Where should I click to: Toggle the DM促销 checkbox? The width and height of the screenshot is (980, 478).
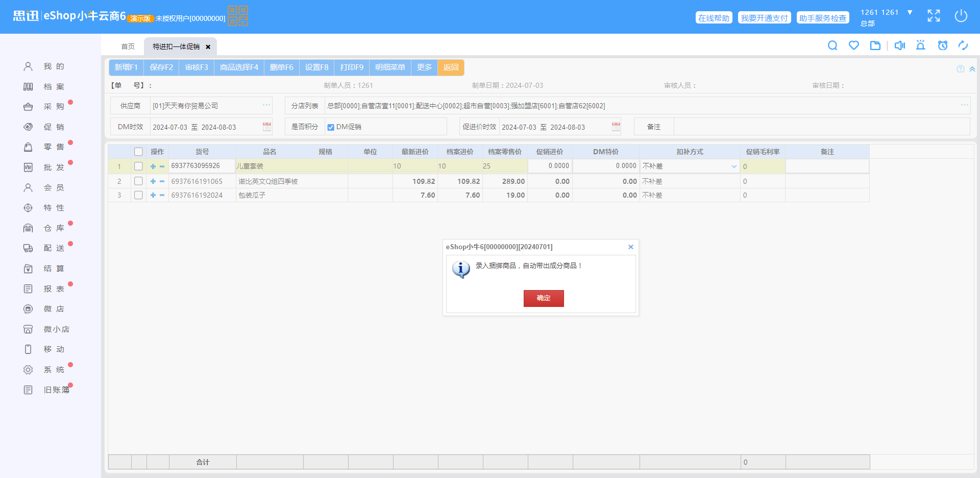331,127
